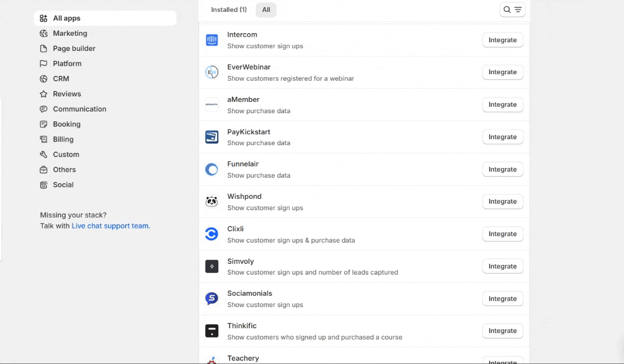This screenshot has width=624, height=364.
Task: Click the Thinkific app logo icon
Action: pyautogui.click(x=212, y=331)
